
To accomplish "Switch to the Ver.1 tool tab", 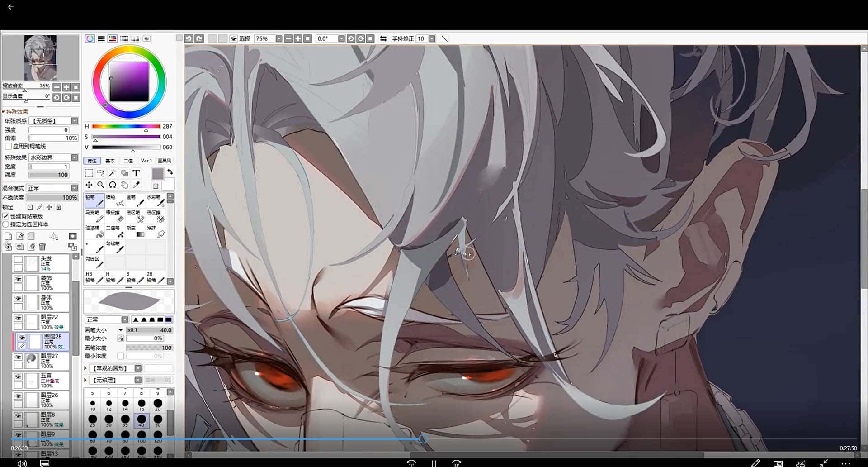I will pos(146,161).
